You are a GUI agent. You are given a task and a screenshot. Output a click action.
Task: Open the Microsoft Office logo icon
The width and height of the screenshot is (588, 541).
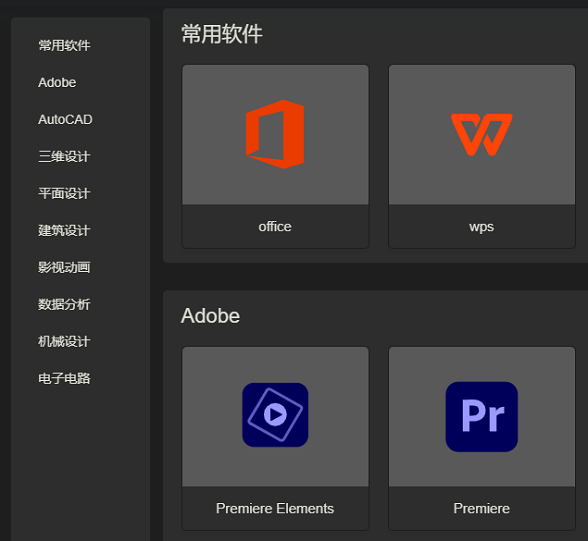[x=275, y=134]
